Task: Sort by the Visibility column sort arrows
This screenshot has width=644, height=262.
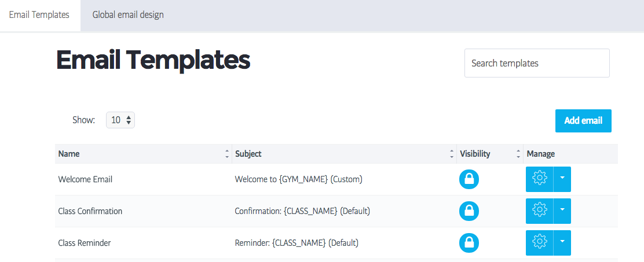Action: [x=518, y=154]
